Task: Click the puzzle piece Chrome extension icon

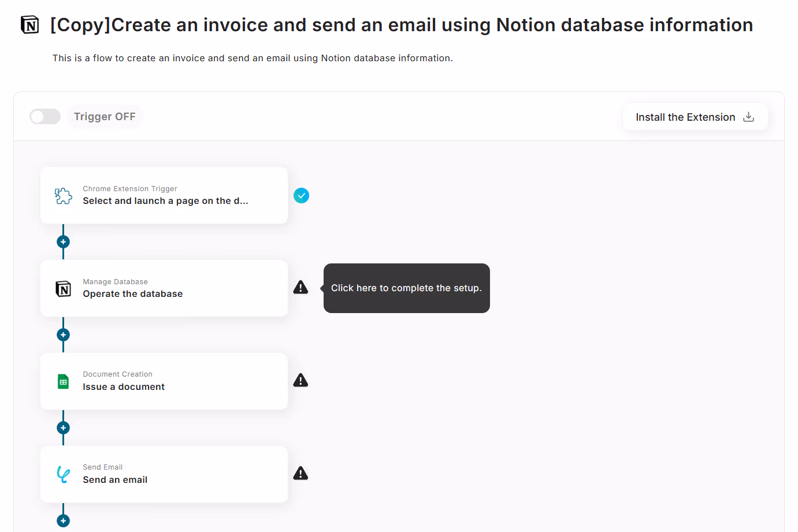Action: (x=64, y=196)
